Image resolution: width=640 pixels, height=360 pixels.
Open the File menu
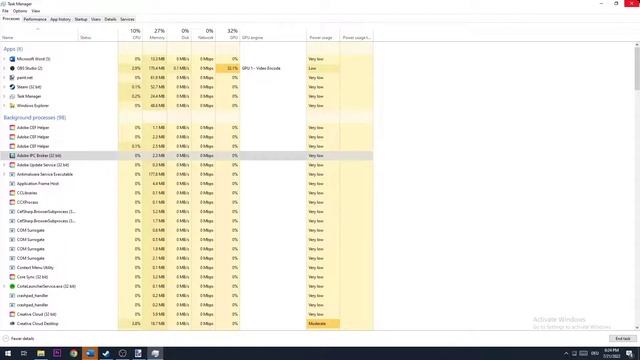point(5,11)
